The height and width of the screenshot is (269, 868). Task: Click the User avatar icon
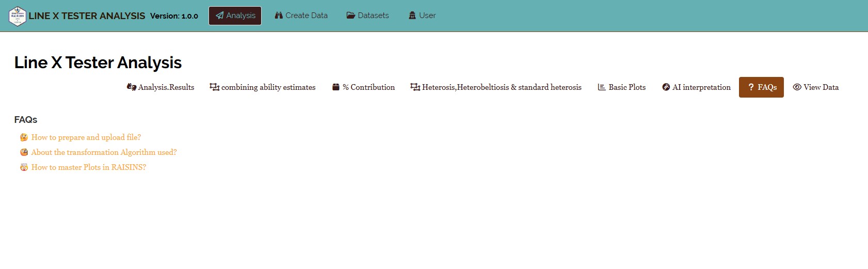412,15
